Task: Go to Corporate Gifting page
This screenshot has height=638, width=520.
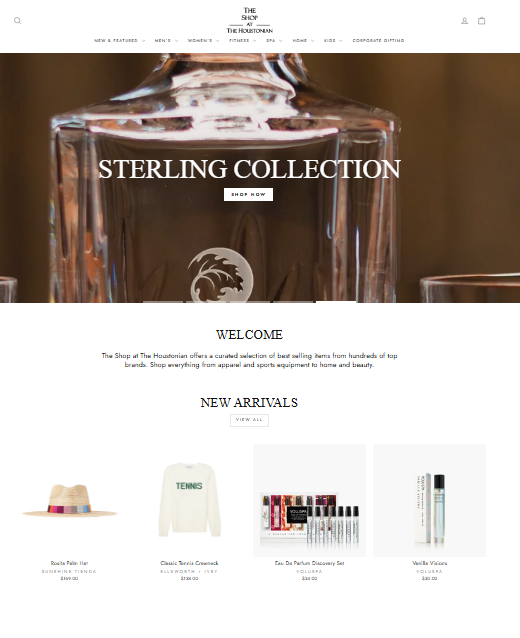Action: pos(378,41)
